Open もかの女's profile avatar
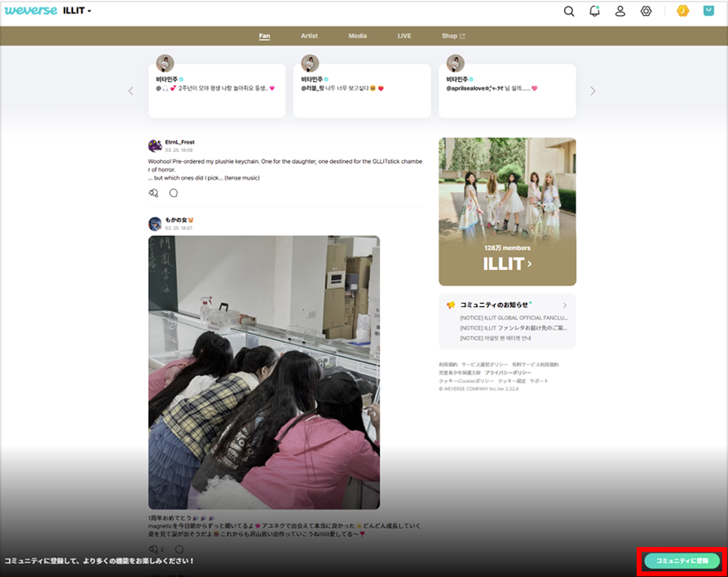The width and height of the screenshot is (728, 577). click(155, 223)
